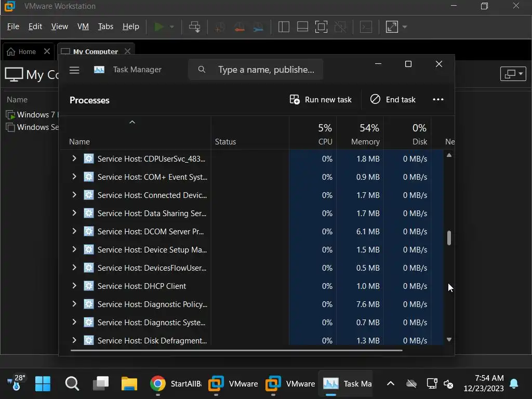Sort processes by the Name column header
Image resolution: width=532 pixels, height=399 pixels.
pos(79,141)
